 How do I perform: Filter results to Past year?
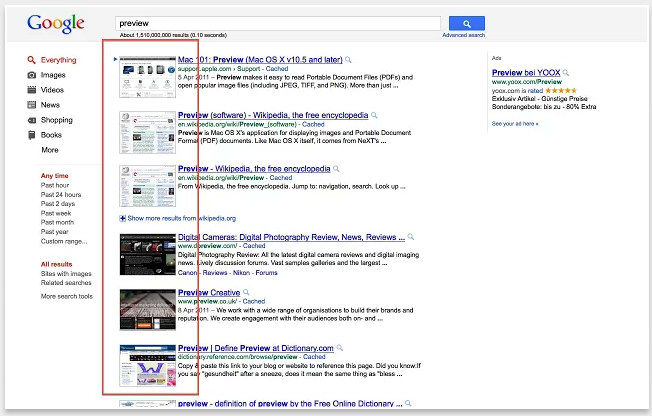[54, 232]
